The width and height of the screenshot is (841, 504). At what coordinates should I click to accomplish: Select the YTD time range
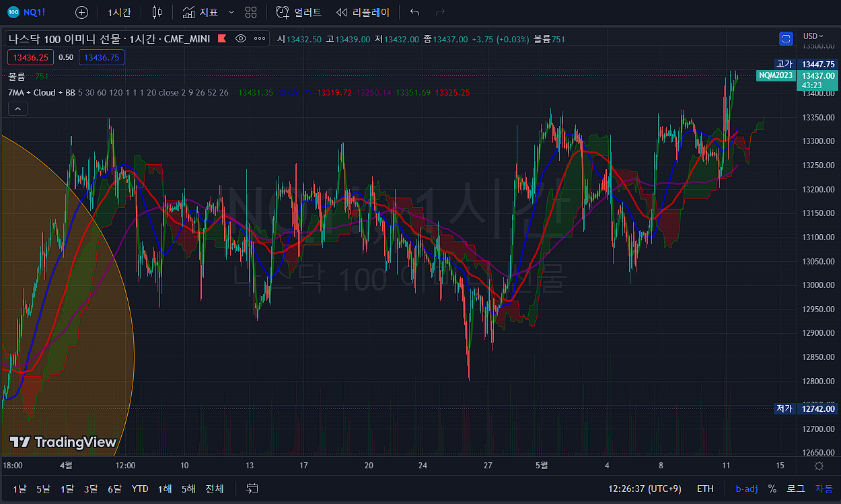coord(140,489)
